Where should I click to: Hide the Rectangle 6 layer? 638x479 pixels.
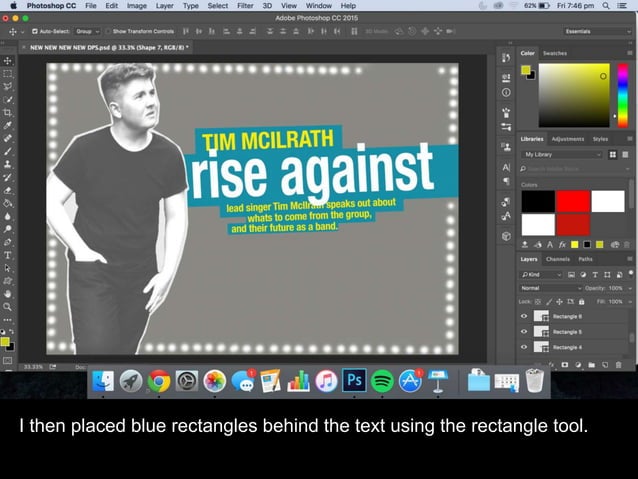(524, 316)
